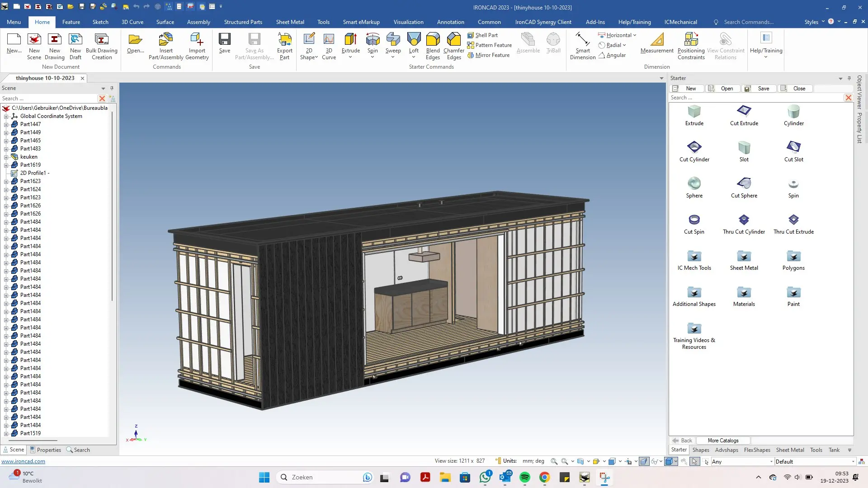Open the Horizontal dimension dropdown
This screenshot has height=488, width=868.
coord(635,35)
